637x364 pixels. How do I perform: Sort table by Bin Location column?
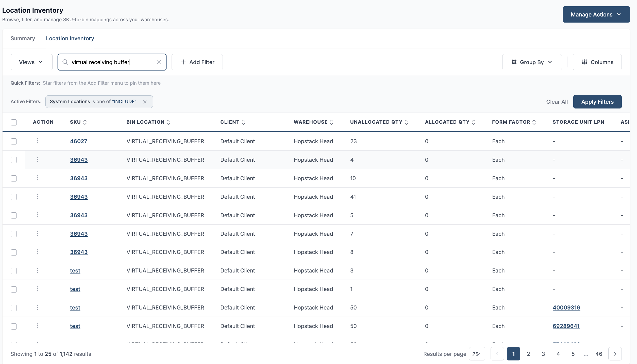click(x=168, y=122)
